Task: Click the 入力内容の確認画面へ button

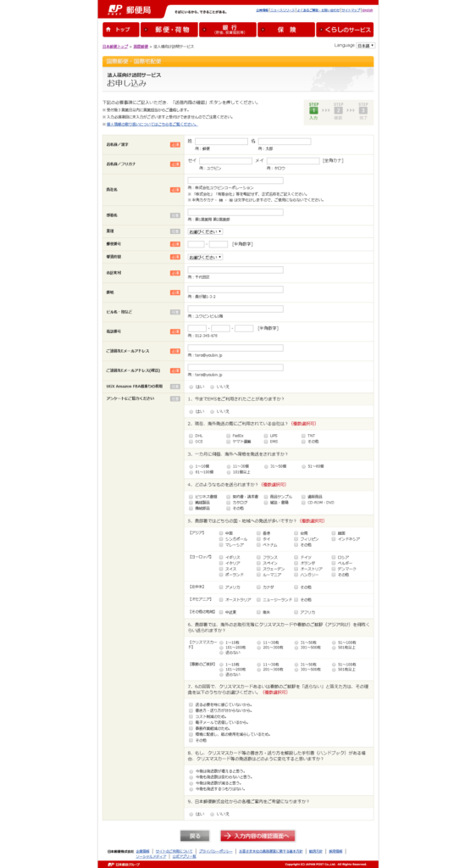Action: [258, 835]
